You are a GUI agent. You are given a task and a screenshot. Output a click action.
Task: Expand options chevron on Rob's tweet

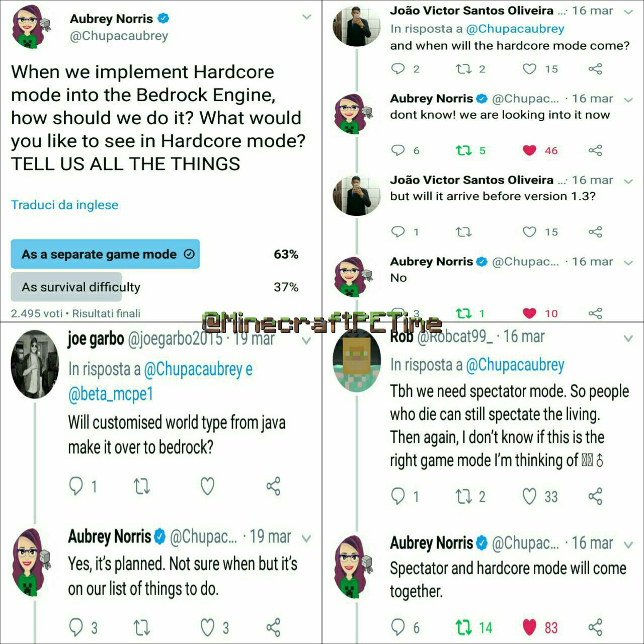pyautogui.click(x=628, y=338)
